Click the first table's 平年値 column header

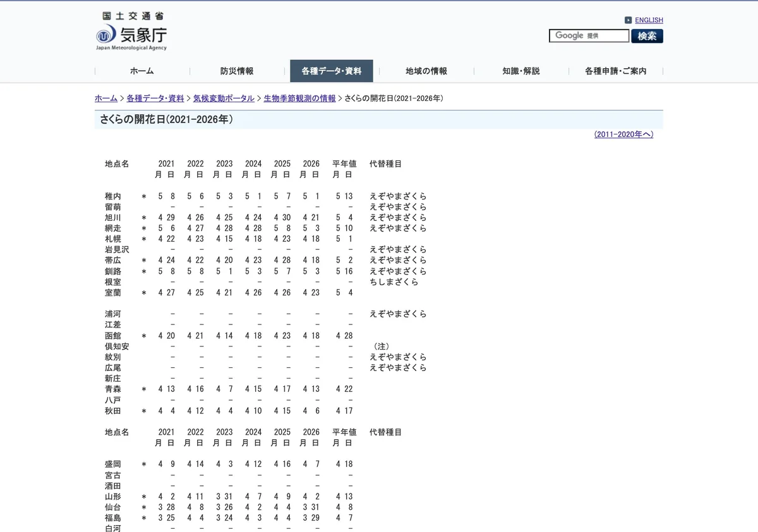[344, 164]
